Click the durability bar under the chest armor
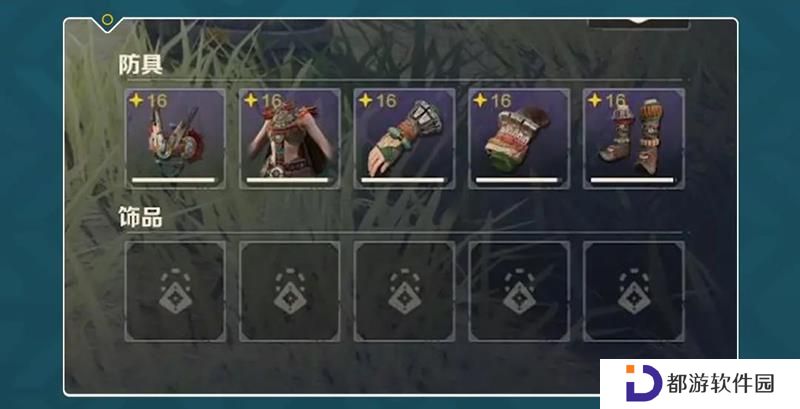This screenshot has height=409, width=800. pyautogui.click(x=287, y=180)
